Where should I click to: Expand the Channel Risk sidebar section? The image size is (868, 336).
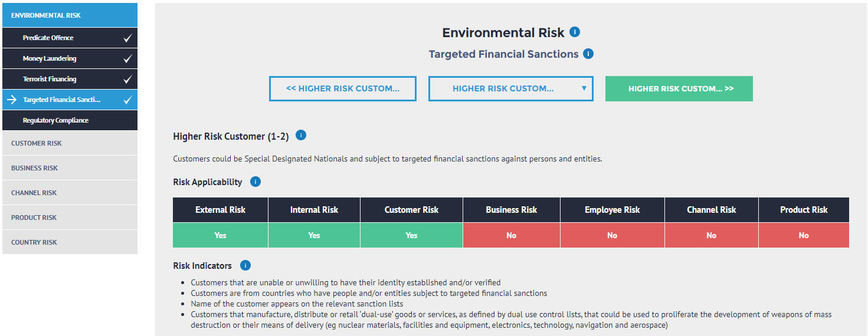pos(70,193)
